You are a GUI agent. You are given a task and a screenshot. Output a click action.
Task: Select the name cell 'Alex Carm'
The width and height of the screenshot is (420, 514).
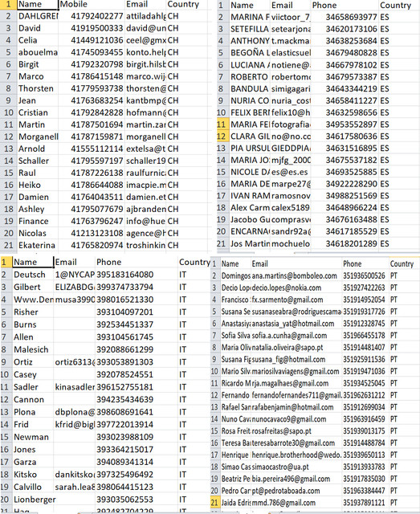tap(249, 208)
